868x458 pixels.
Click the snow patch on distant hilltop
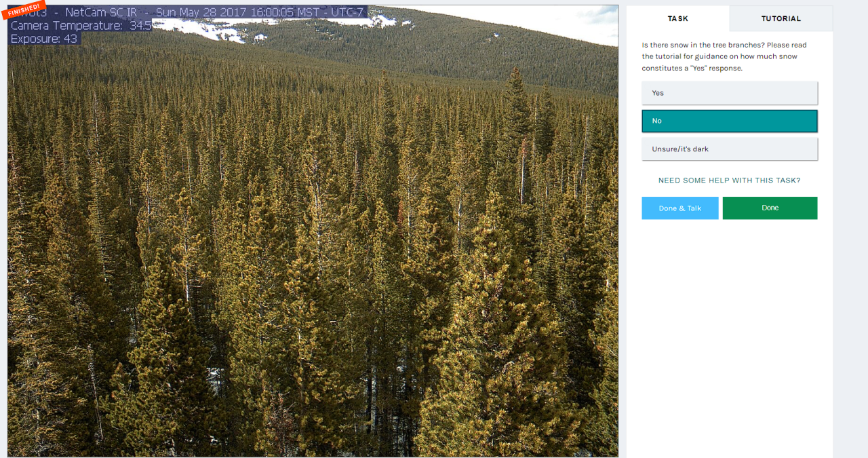click(203, 28)
